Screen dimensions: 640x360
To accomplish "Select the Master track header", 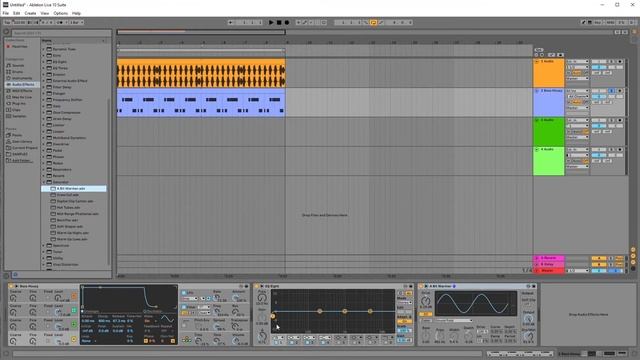I will point(549,270).
